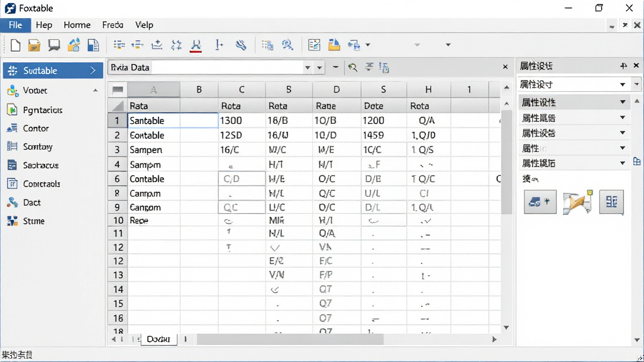Click the checklist form icon in the toolbar
Screen dimensions: 644x362
point(314,45)
